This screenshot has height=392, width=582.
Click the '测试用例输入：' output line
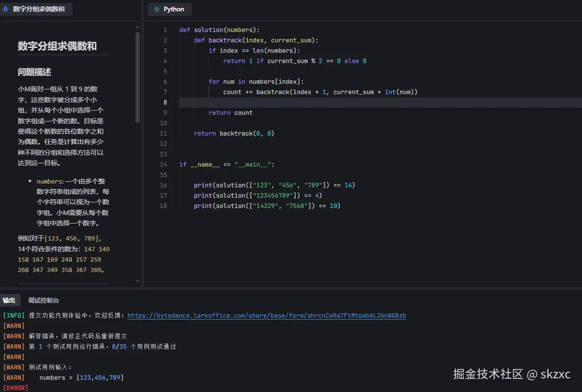point(38,368)
